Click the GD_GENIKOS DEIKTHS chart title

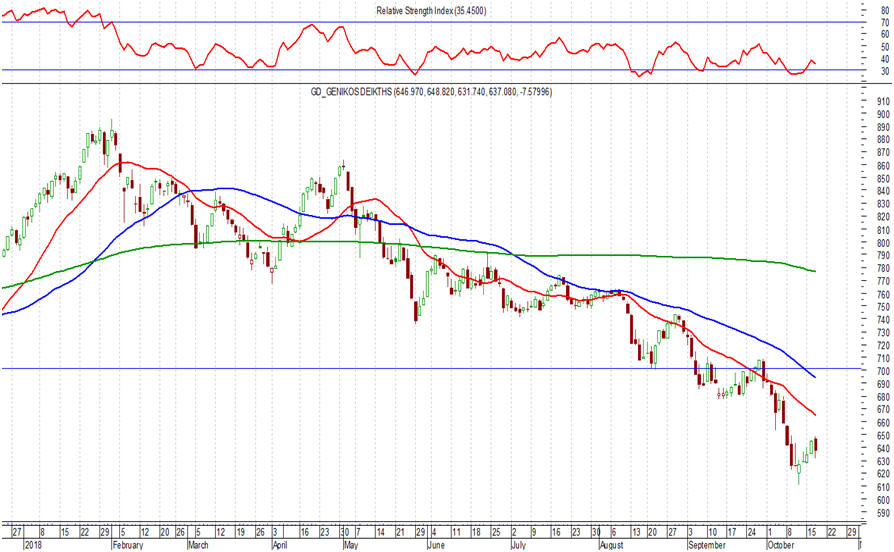tap(431, 92)
